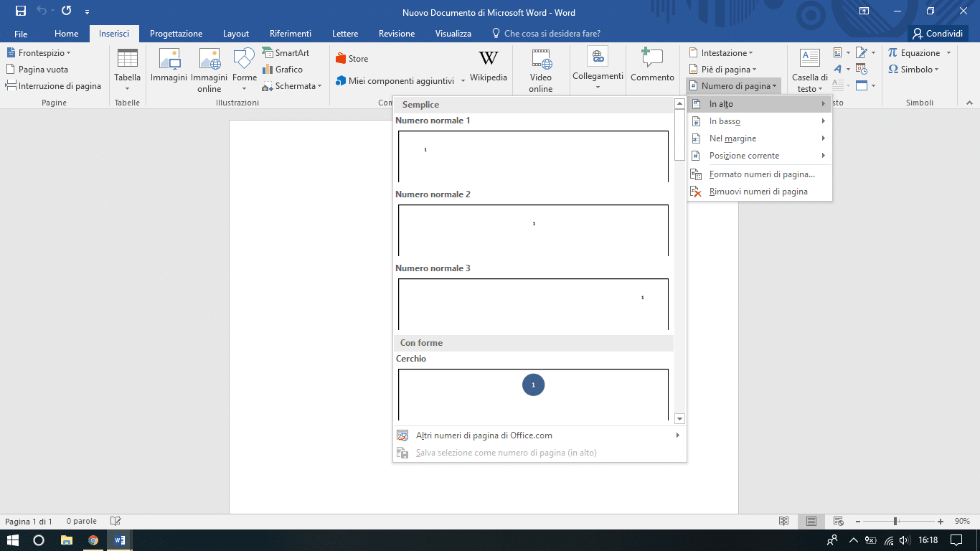Add a new Commento
The width and height of the screenshot is (980, 551).
click(651, 68)
